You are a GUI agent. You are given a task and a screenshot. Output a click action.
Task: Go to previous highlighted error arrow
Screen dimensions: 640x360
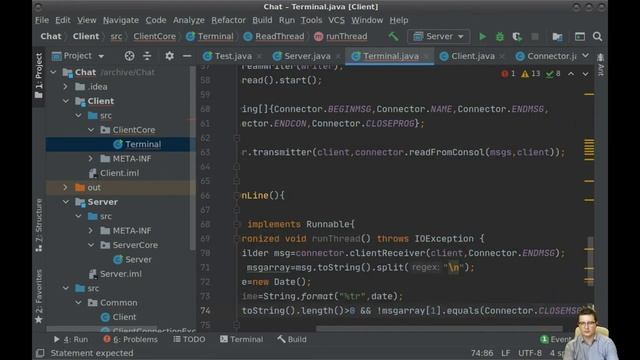571,74
